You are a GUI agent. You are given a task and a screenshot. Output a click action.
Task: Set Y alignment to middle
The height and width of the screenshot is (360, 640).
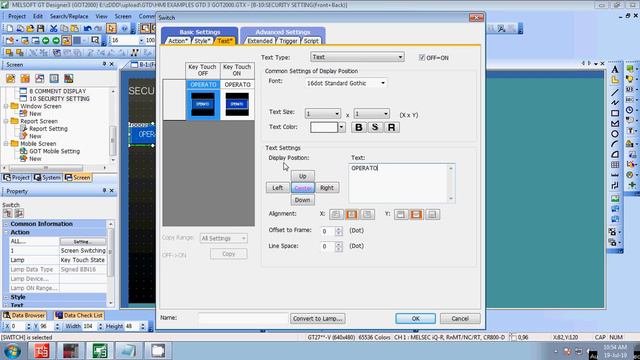pyautogui.click(x=416, y=214)
